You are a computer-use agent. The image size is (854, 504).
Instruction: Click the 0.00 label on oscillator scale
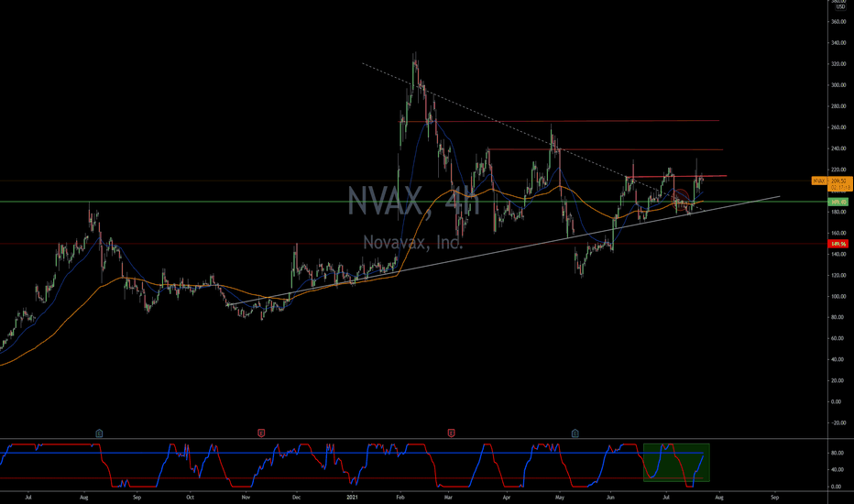coord(838,487)
